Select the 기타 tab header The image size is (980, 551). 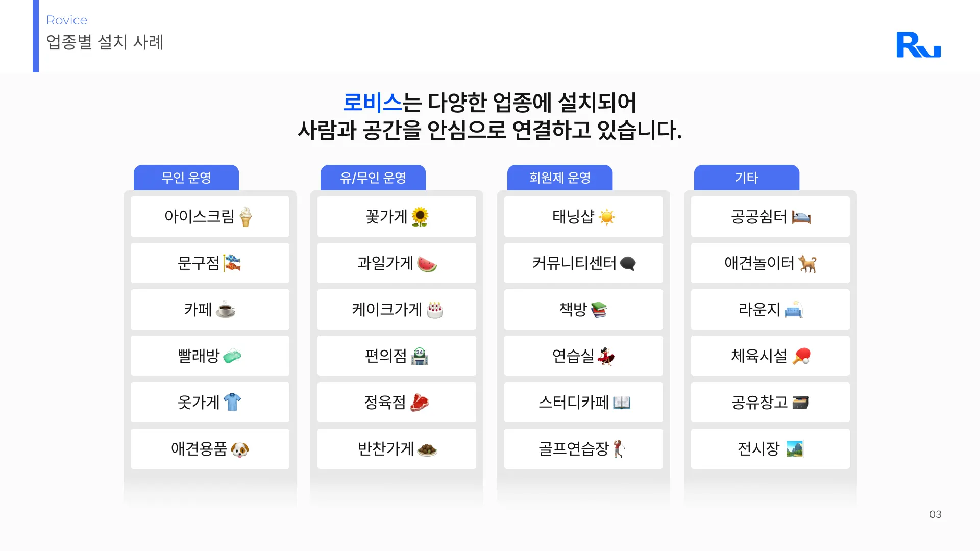tap(747, 178)
